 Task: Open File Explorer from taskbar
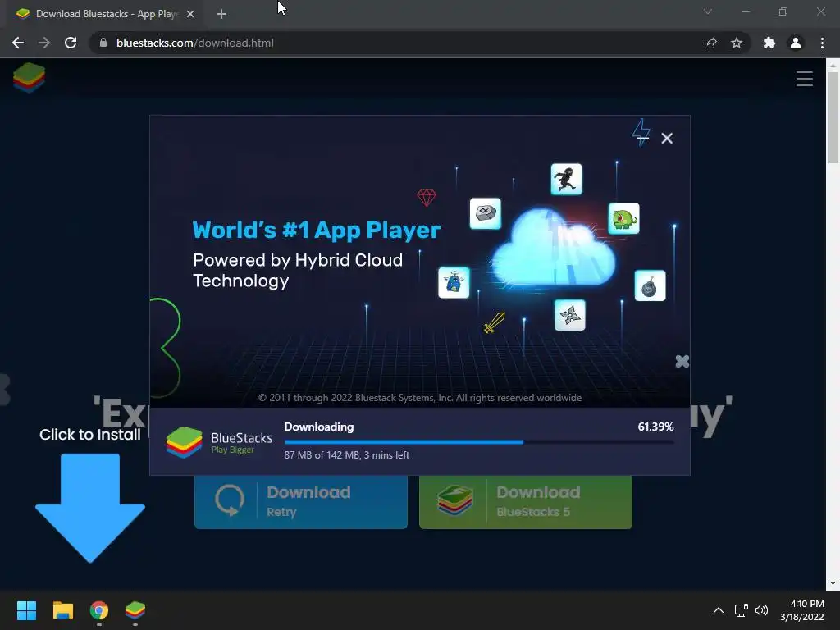tap(62, 610)
